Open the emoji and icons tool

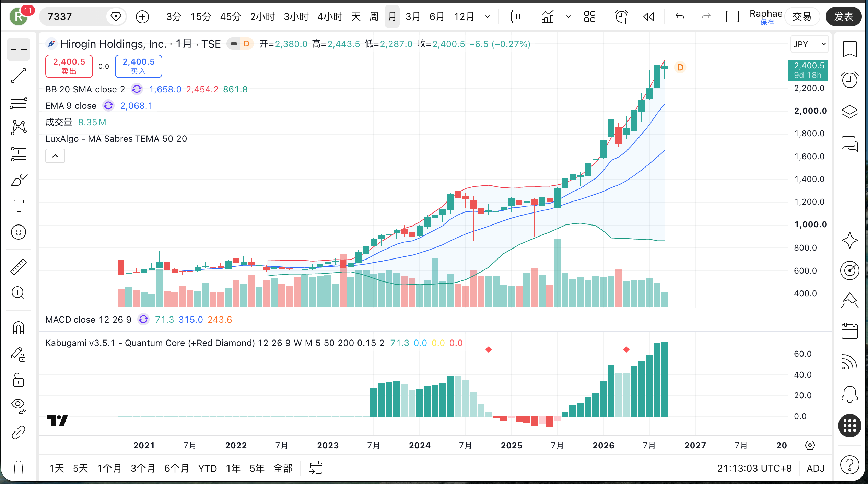coord(19,232)
